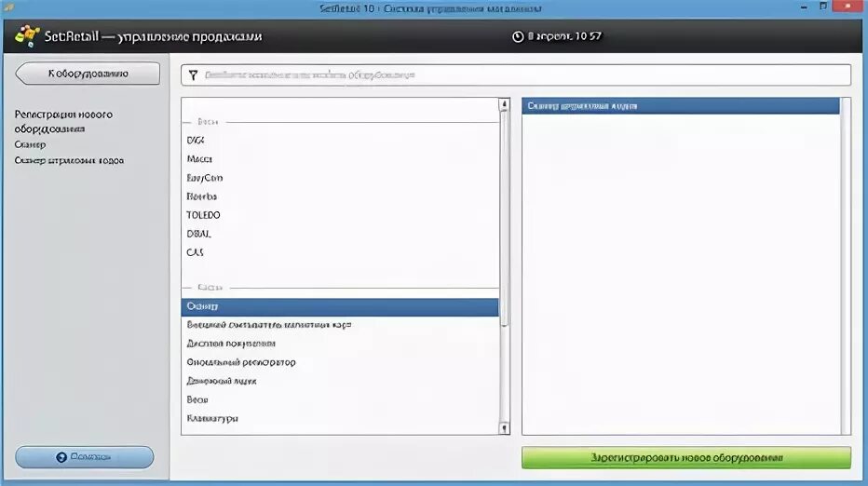Select DIGI in the scales list

340,141
